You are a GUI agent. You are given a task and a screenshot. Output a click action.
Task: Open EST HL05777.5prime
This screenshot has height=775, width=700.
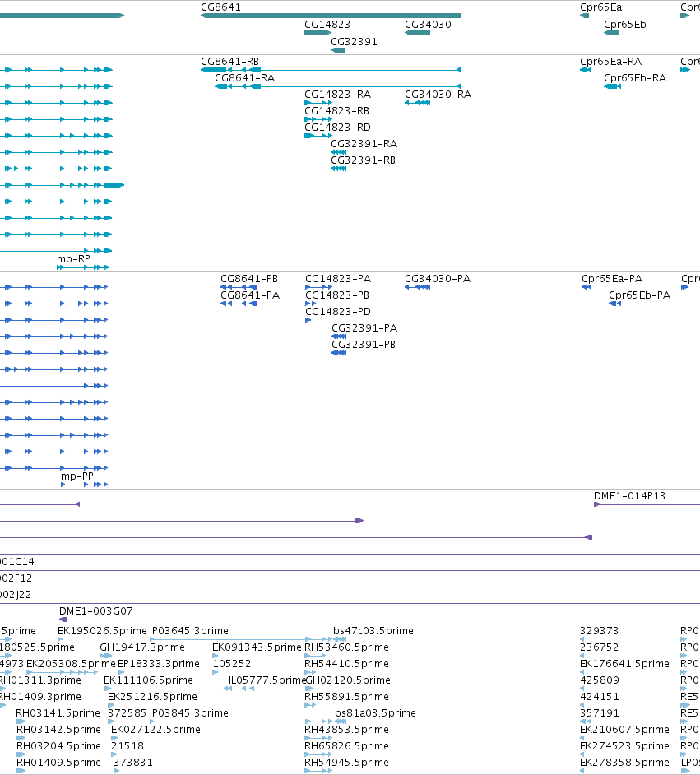click(x=265, y=680)
